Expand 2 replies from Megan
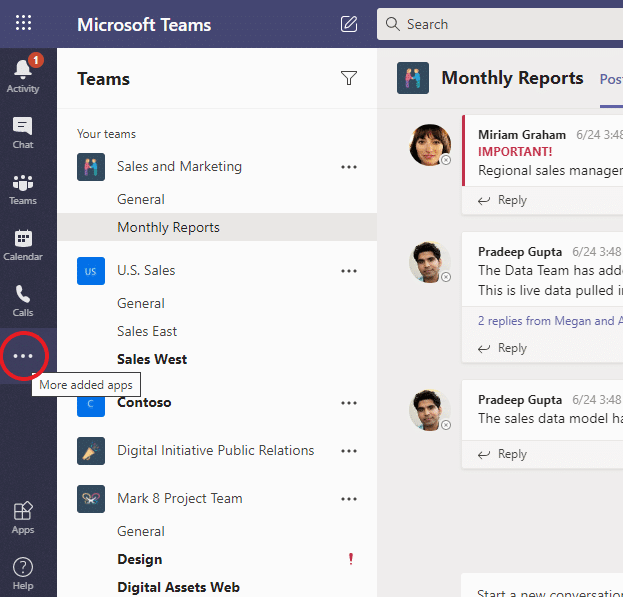Image resolution: width=623 pixels, height=597 pixels. [550, 321]
